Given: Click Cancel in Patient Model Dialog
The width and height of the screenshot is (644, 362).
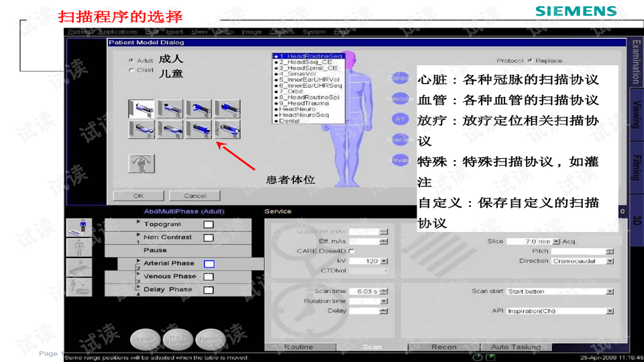Looking at the screenshot, I should [x=195, y=196].
